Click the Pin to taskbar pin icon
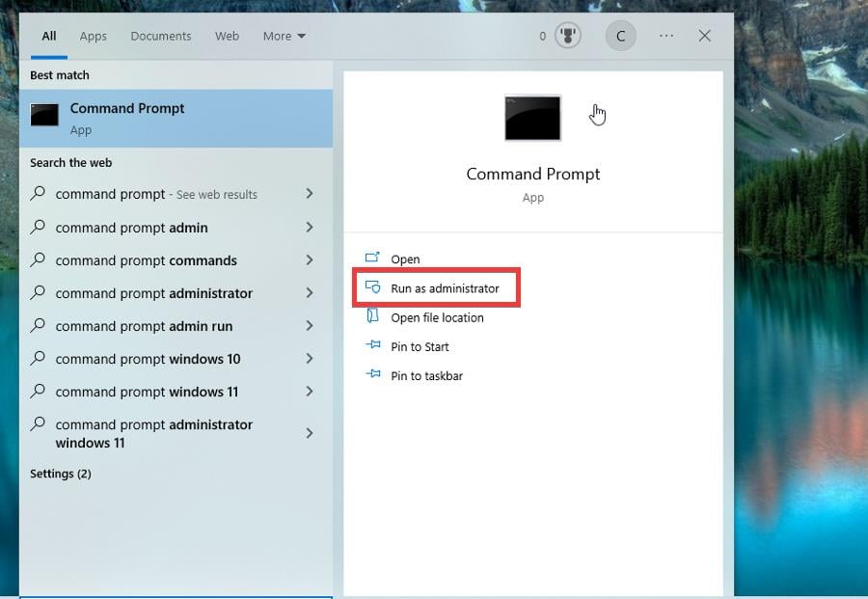The width and height of the screenshot is (868, 599). 372,373
